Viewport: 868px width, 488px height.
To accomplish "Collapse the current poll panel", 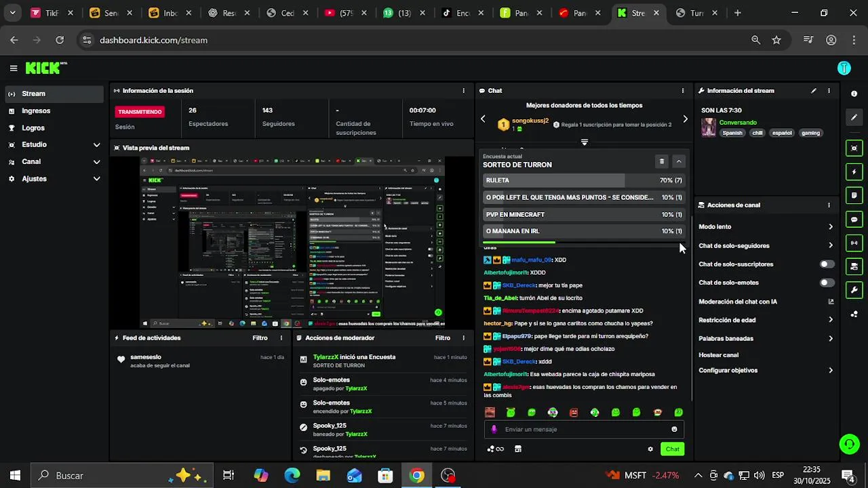I will point(679,161).
